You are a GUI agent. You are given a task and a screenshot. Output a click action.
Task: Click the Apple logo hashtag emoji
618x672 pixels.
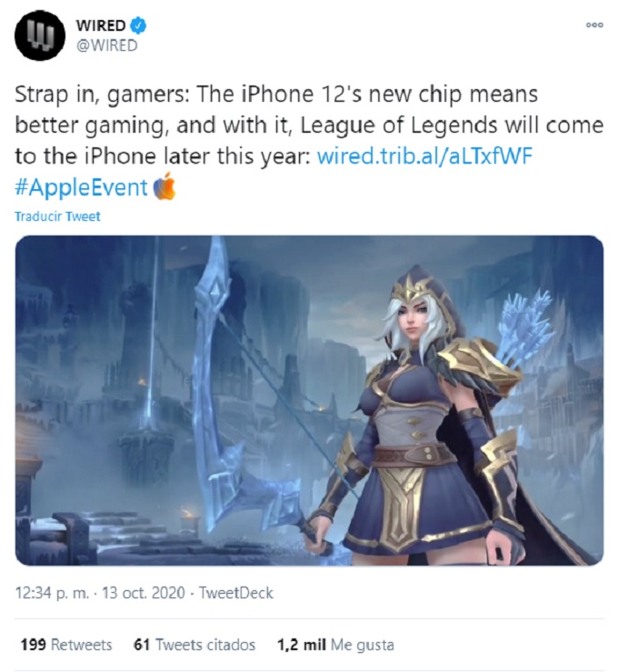[164, 186]
